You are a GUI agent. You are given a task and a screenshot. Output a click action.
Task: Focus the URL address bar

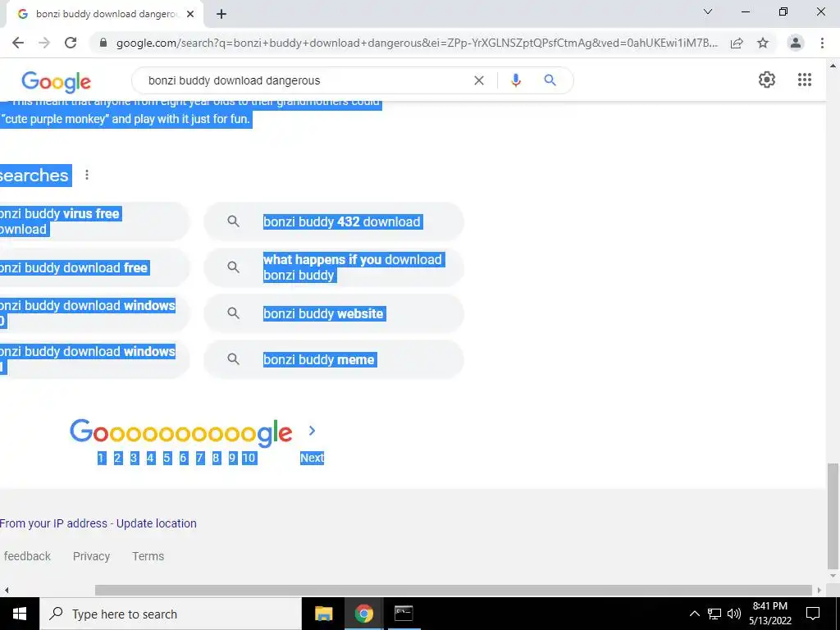click(x=417, y=43)
